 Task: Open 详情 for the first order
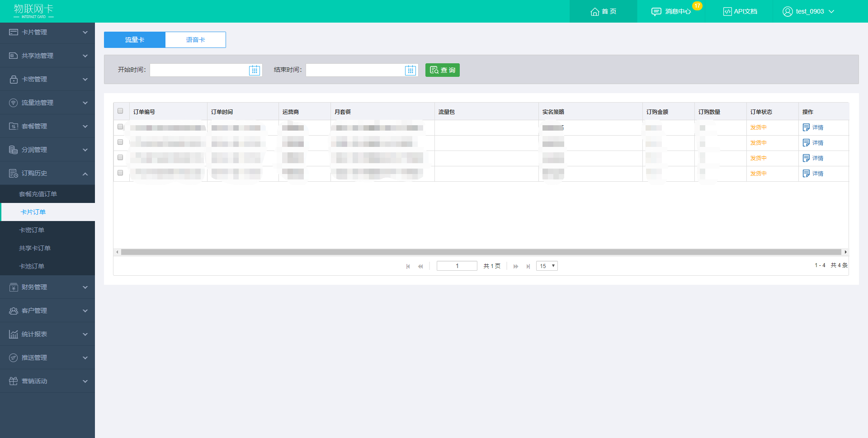813,127
